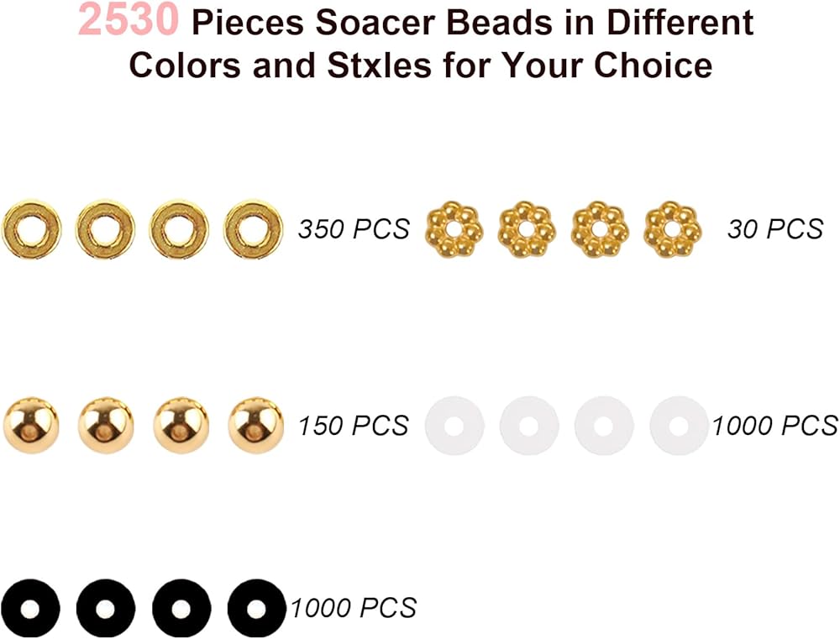This screenshot has height=639, width=840.
Task: Select the "150 PCS" quantity text
Action: point(354,426)
